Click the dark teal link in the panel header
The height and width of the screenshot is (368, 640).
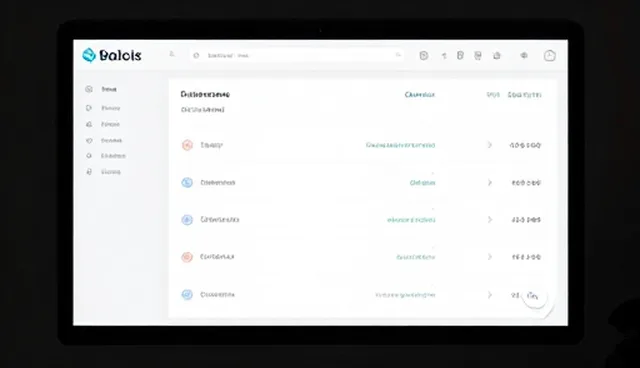[420, 95]
